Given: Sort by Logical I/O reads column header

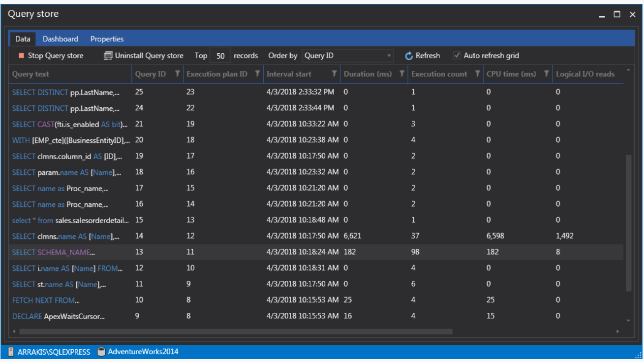Looking at the screenshot, I should tap(585, 74).
